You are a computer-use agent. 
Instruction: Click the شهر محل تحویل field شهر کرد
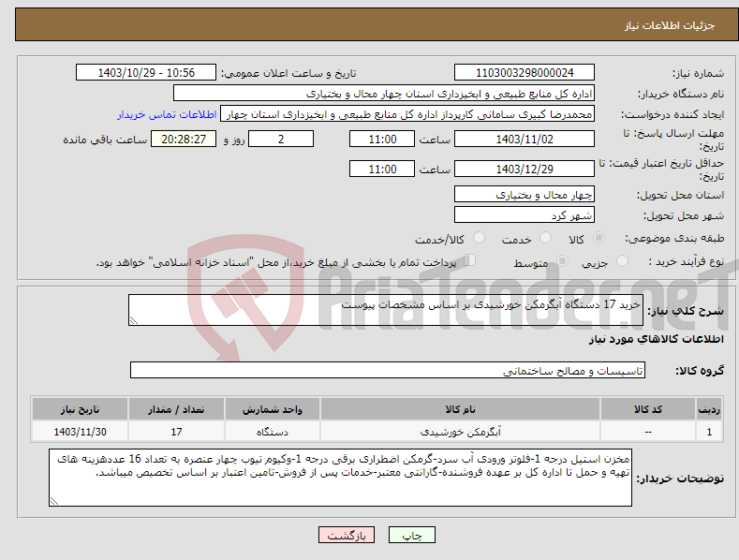coord(525,215)
